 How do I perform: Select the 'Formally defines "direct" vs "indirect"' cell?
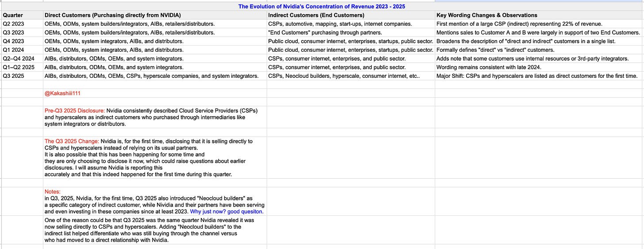539,50
